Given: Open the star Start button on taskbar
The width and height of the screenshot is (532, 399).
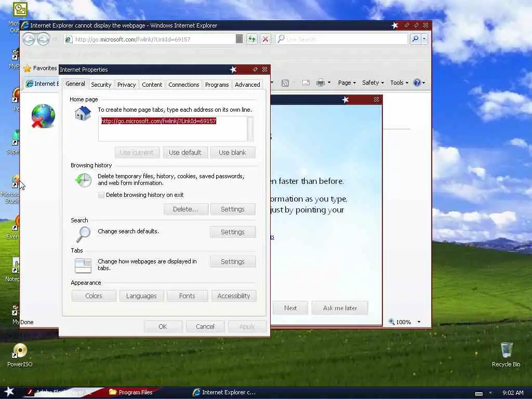Looking at the screenshot, I should (x=9, y=392).
